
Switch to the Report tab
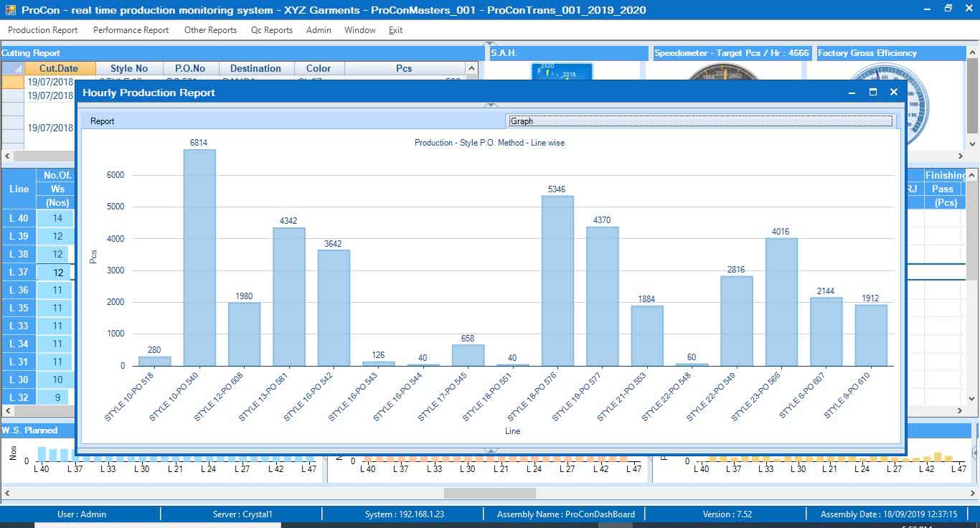tap(102, 121)
